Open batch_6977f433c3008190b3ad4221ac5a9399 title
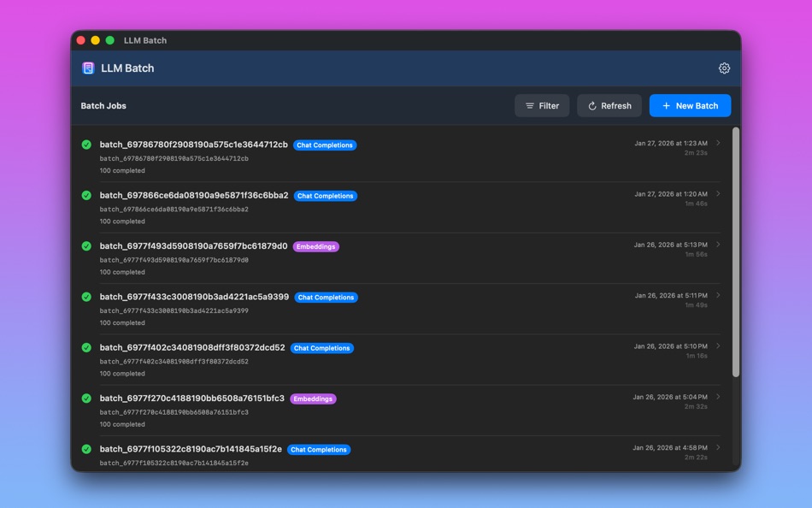 (194, 297)
